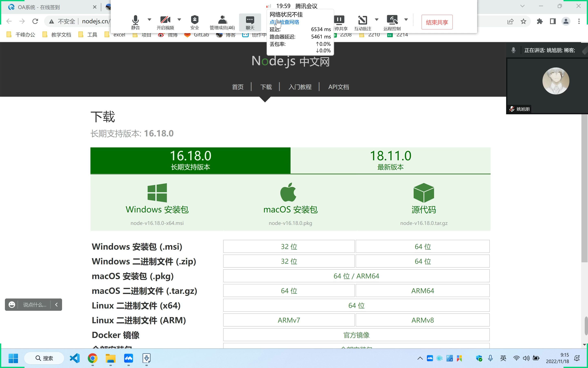The image size is (588, 368).
Task: Expand microphone options arrow next to 静音
Action: [149, 19]
